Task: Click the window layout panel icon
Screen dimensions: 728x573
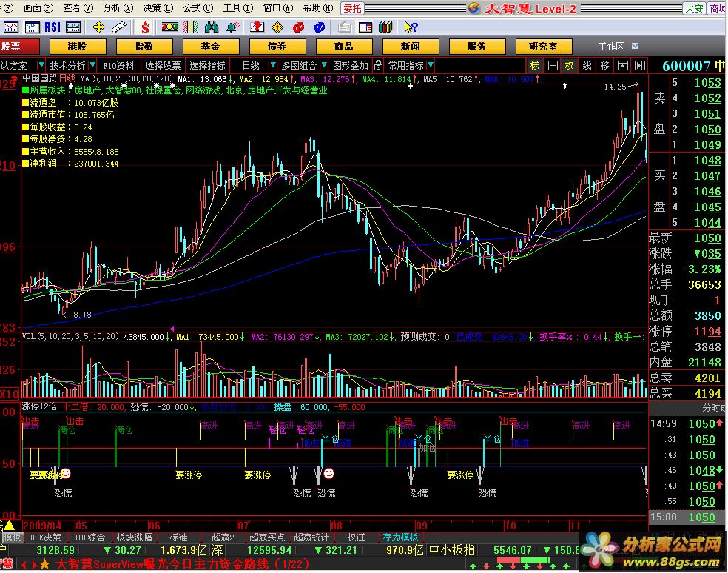Action: [365, 27]
